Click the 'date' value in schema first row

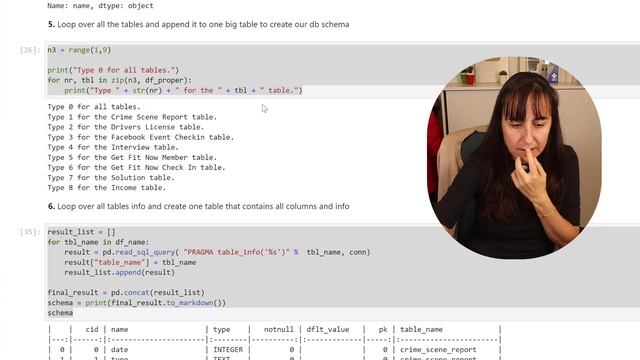click(x=120, y=350)
